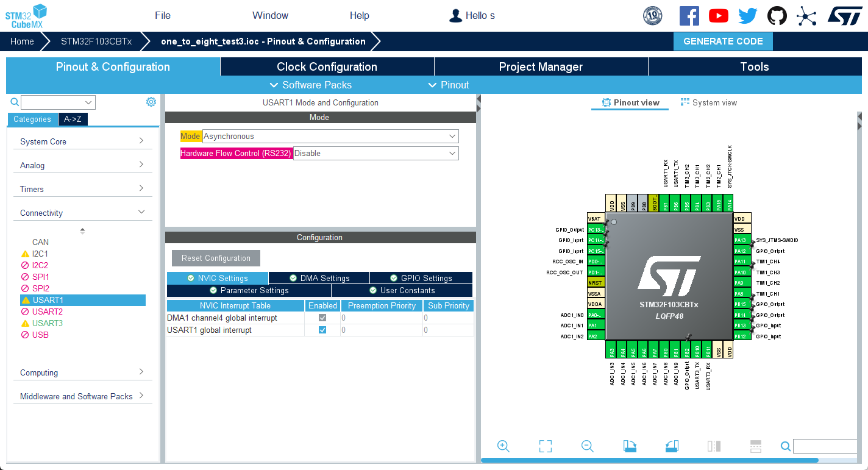This screenshot has height=470, width=868.
Task: Click the horizontal scrollbar under pinout view
Action: click(x=650, y=460)
